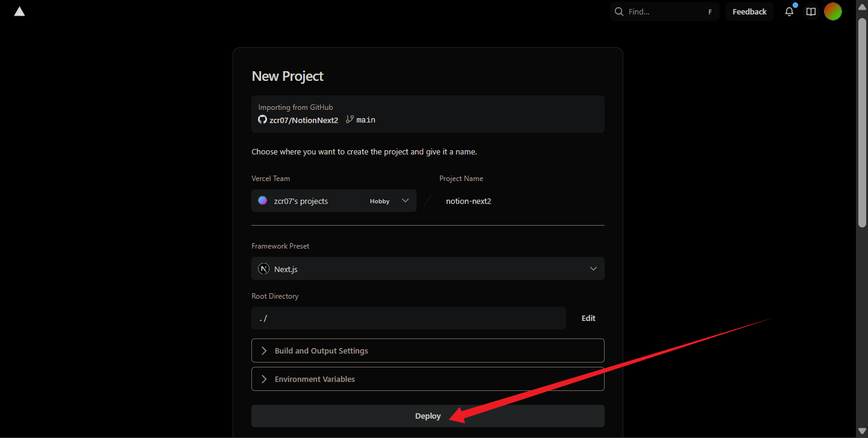Open the Feedback button
Screen dimensions: 868x438
point(749,11)
